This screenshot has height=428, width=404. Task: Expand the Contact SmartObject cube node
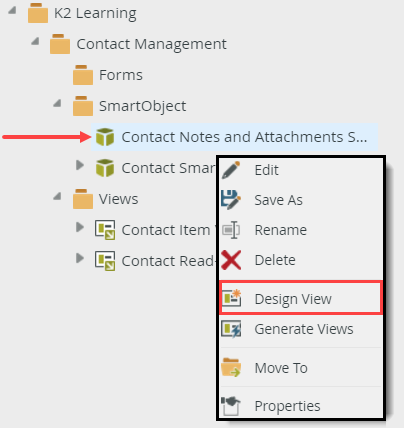pyautogui.click(x=80, y=165)
